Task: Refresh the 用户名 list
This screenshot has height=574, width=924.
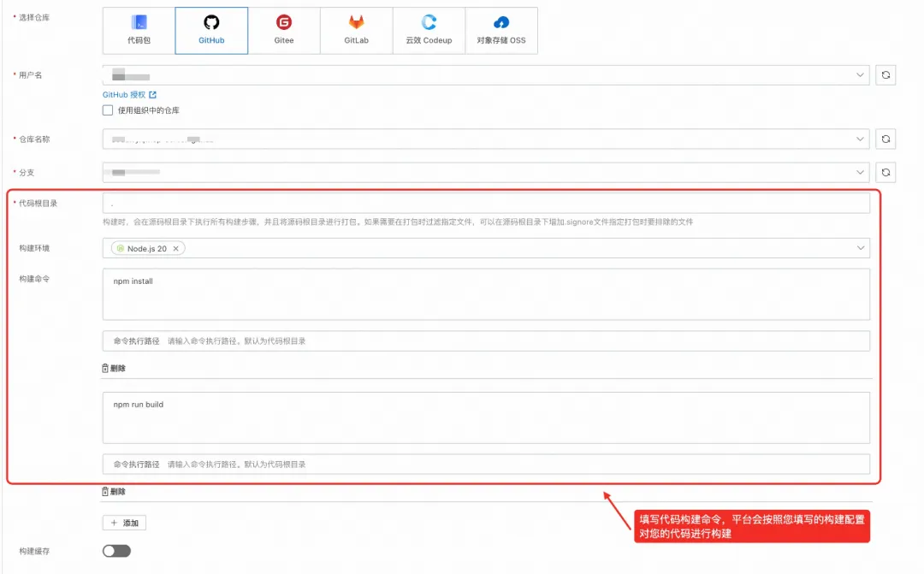Action: pos(885,74)
